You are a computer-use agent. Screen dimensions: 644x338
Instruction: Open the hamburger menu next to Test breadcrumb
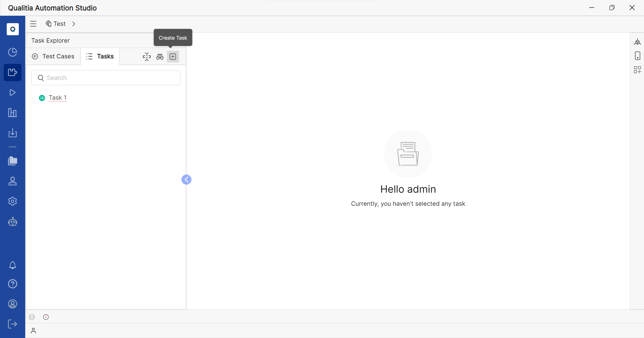(x=33, y=23)
